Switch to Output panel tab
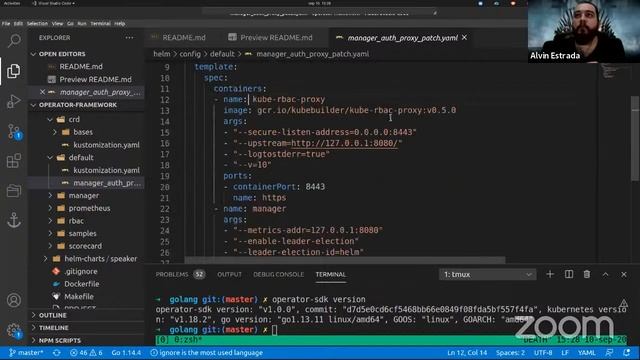Viewport: 640px width, 360px height. (x=229, y=274)
